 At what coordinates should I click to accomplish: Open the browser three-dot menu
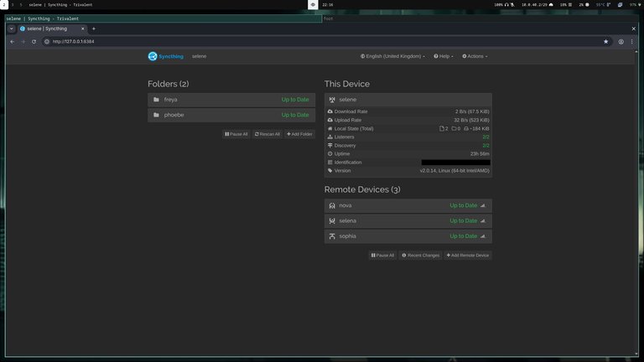pos(632,41)
